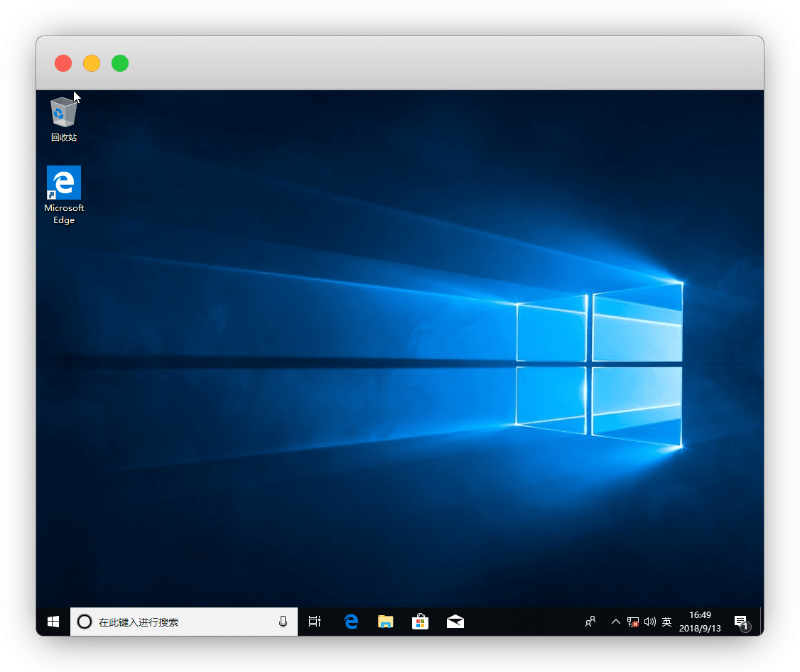
Task: Open the Action Center notification icon
Action: [741, 622]
